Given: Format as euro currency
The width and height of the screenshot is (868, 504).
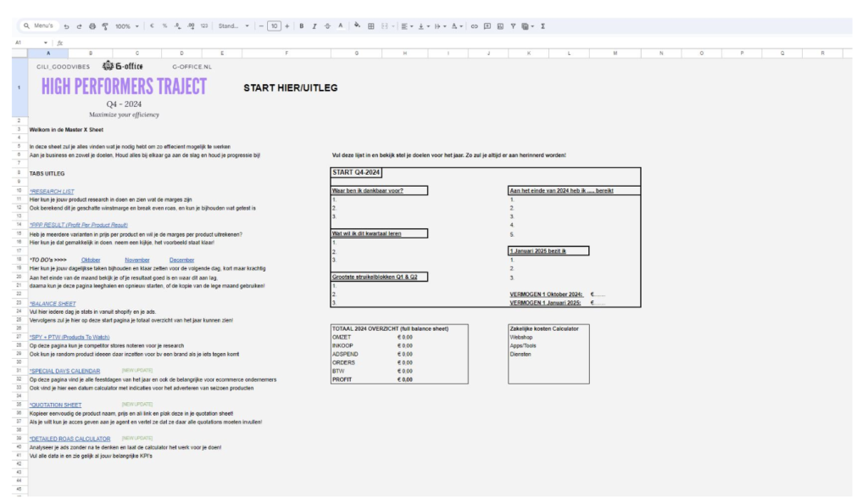Looking at the screenshot, I should coord(152,26).
